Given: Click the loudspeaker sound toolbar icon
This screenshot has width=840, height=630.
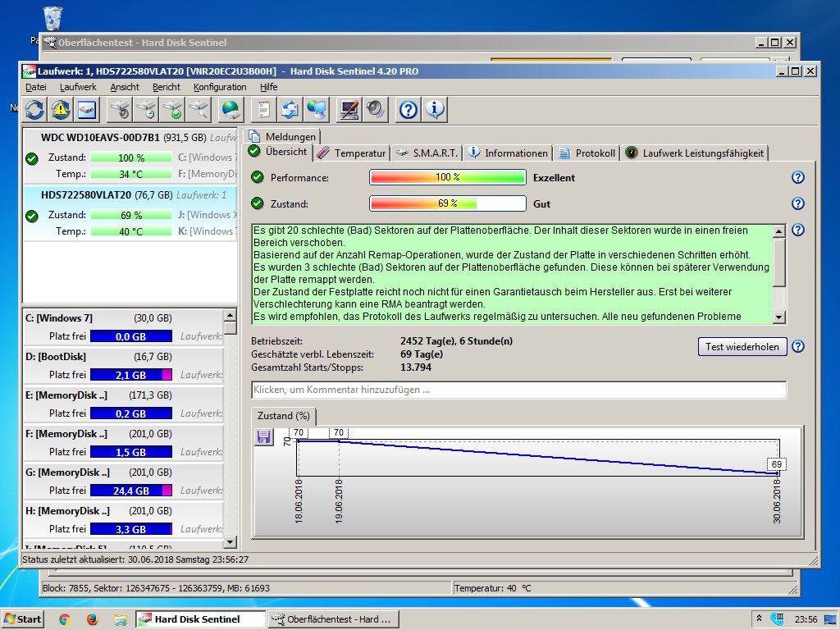Looking at the screenshot, I should 376,110.
